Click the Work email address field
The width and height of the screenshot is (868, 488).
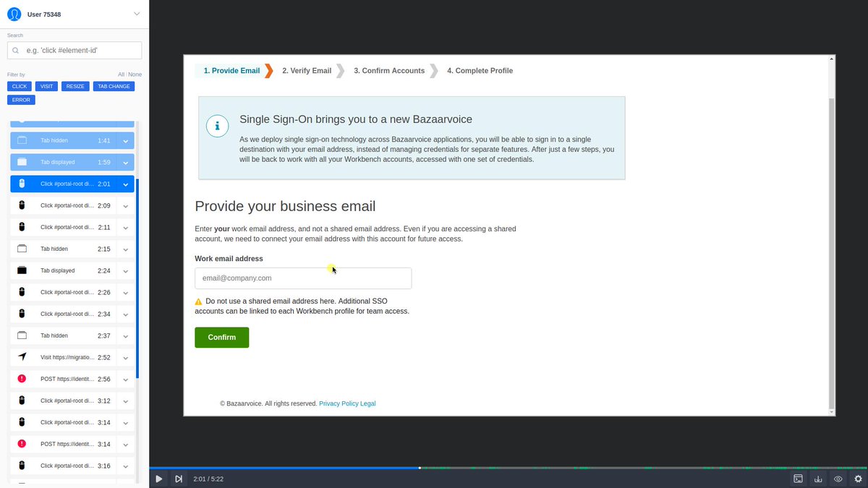coord(303,278)
